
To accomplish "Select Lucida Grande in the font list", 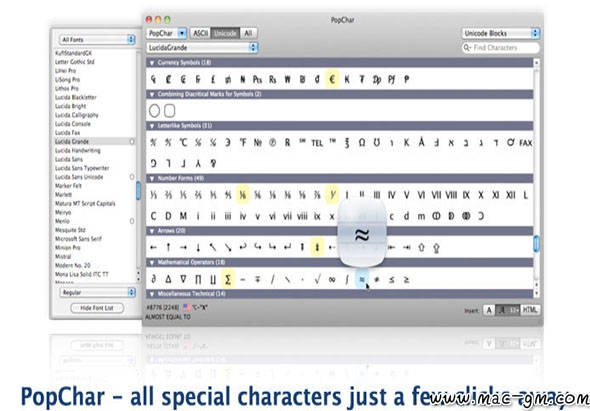I will click(94, 142).
